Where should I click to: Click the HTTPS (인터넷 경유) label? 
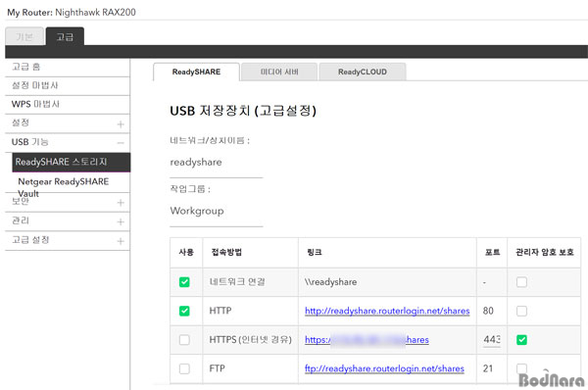[250, 340]
